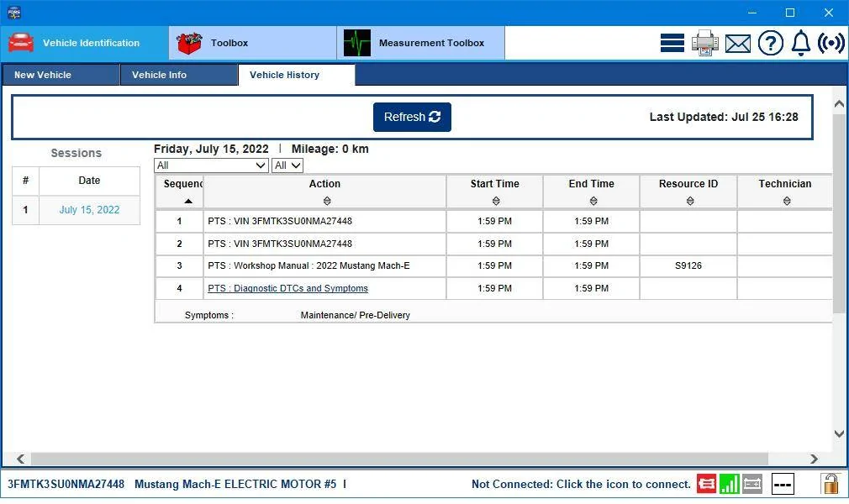Click the Refresh button
Viewport: 849px width, 504px height.
point(412,117)
